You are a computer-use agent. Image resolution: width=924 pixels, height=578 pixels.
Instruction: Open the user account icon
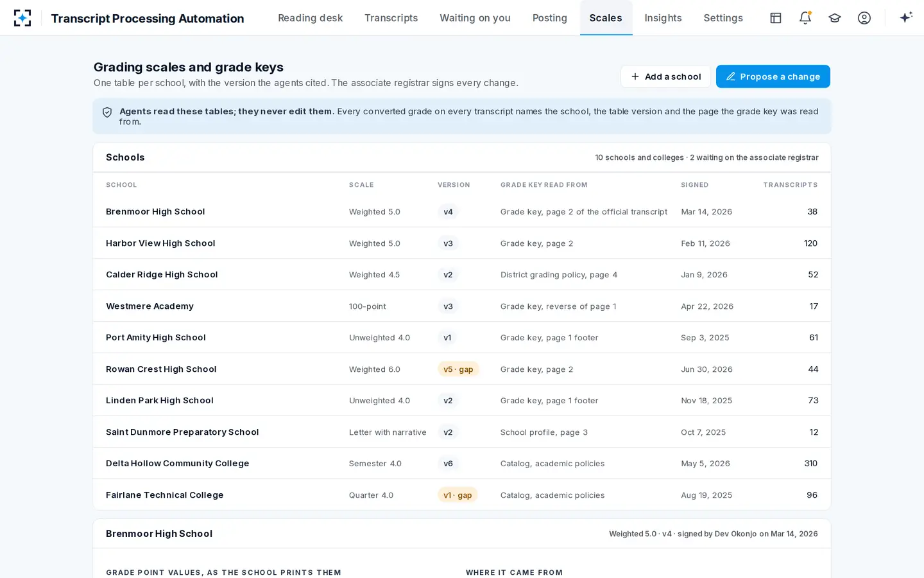(x=864, y=18)
